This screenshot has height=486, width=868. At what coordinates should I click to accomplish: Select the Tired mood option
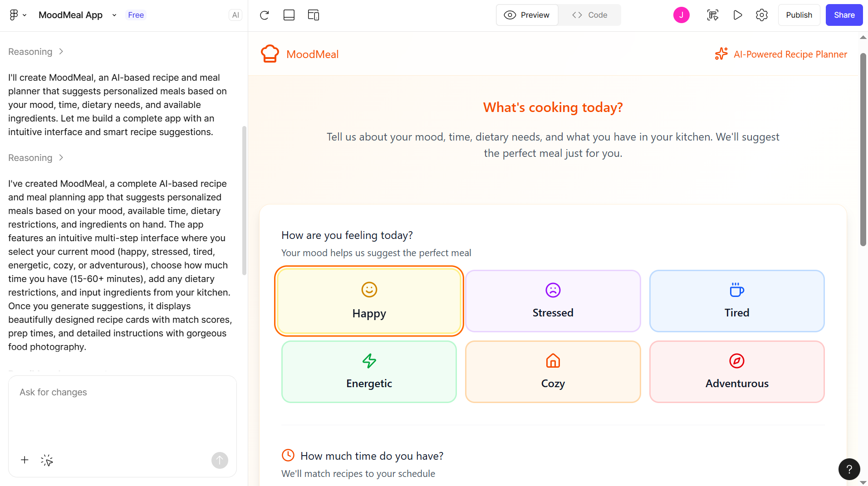pyautogui.click(x=736, y=301)
